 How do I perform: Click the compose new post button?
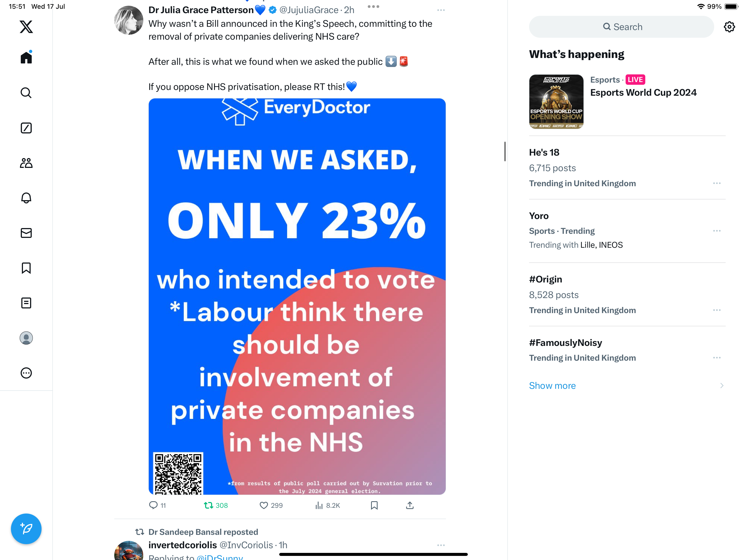26,529
